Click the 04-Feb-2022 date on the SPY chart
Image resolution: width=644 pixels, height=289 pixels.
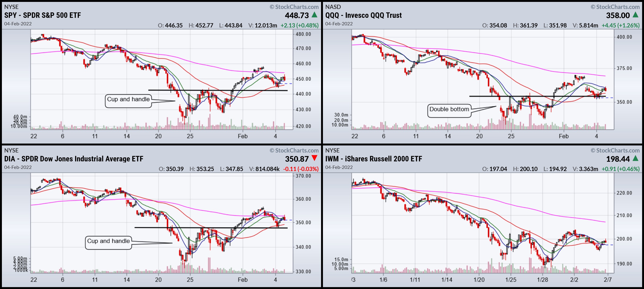coord(18,24)
